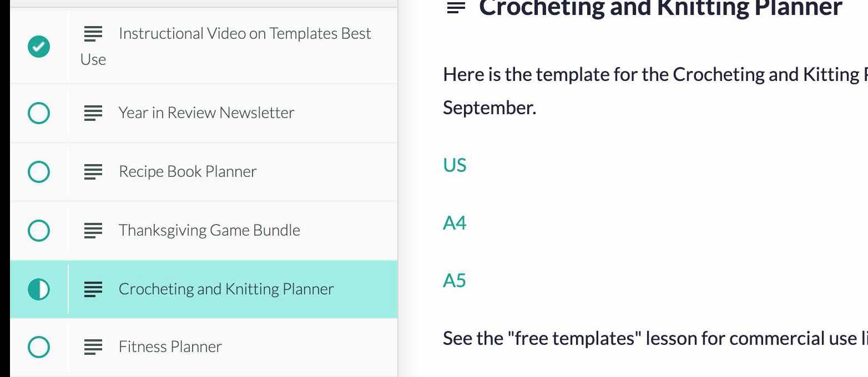Viewport: 868px width, 377px height.
Task: Click the text-lines icon beside Year in Review Newsletter
Action: click(93, 113)
